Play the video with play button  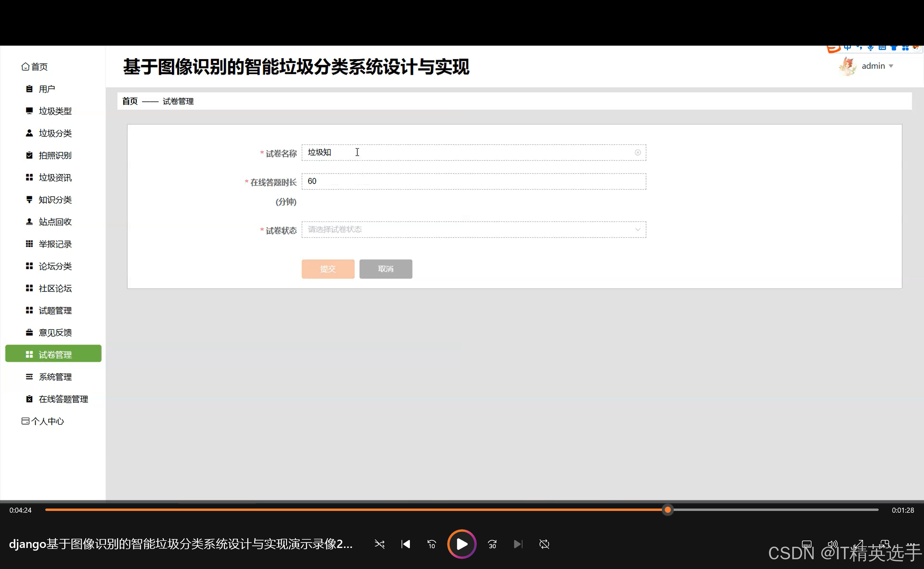click(462, 544)
